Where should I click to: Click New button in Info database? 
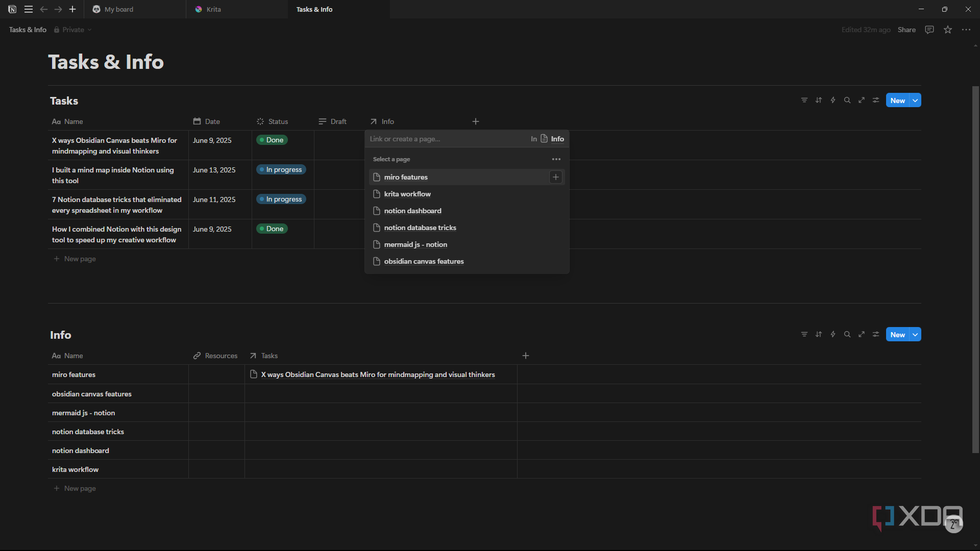(898, 335)
